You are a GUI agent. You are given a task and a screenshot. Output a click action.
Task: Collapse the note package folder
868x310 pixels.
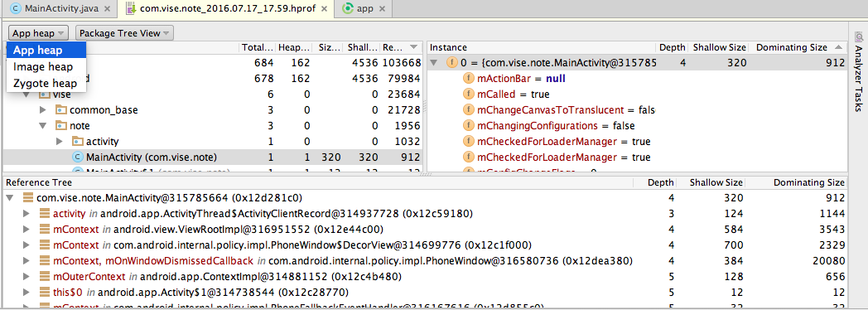click(43, 126)
